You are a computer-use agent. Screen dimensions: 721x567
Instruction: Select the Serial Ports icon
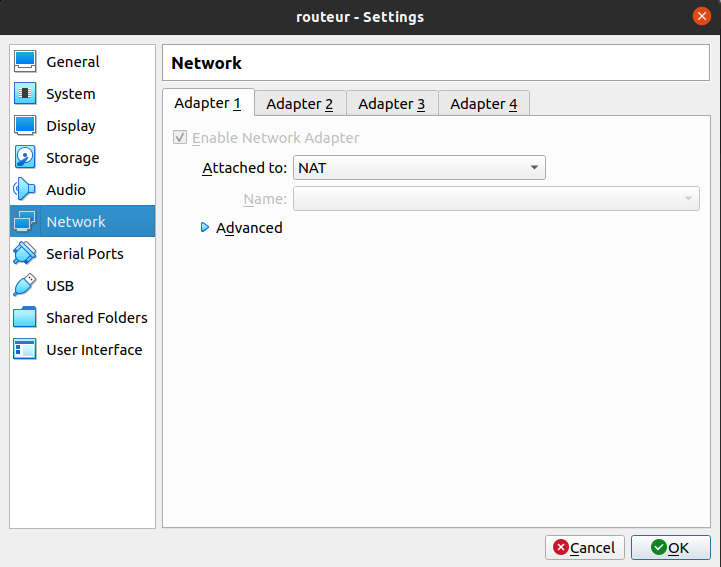point(26,254)
